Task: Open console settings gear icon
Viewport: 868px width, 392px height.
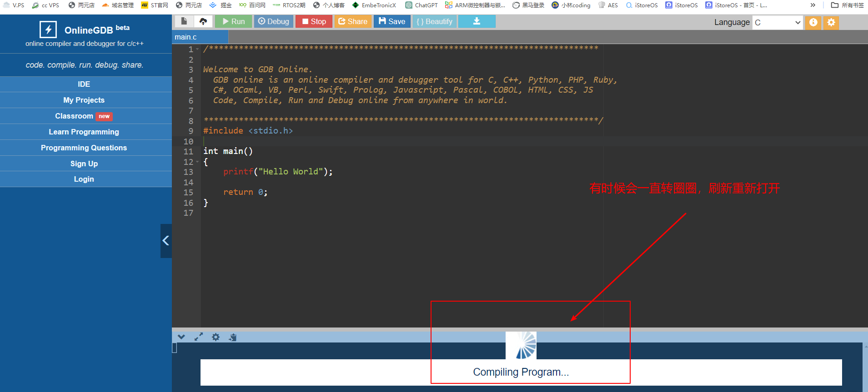Action: tap(216, 337)
